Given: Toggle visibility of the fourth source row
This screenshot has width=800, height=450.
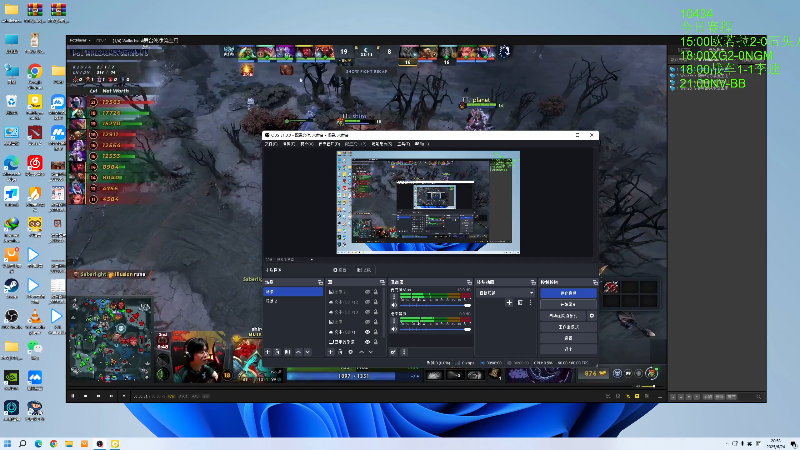Looking at the screenshot, I should [367, 322].
